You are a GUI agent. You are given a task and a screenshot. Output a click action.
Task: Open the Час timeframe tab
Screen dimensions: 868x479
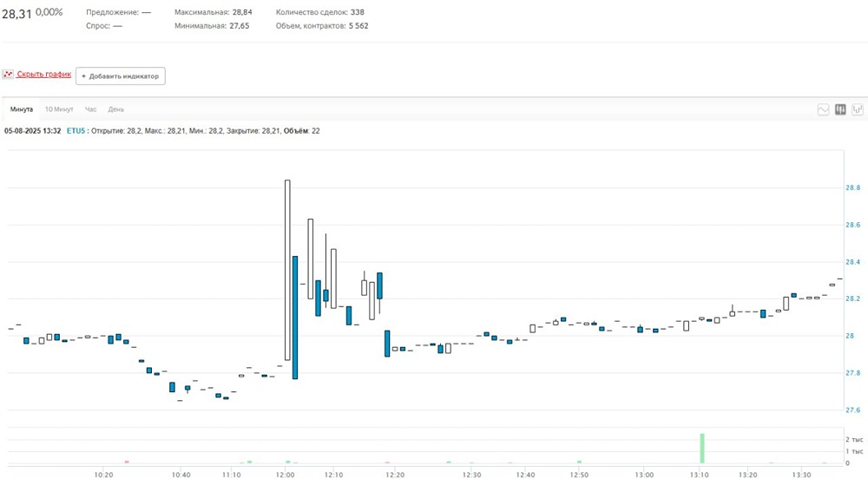(91, 109)
